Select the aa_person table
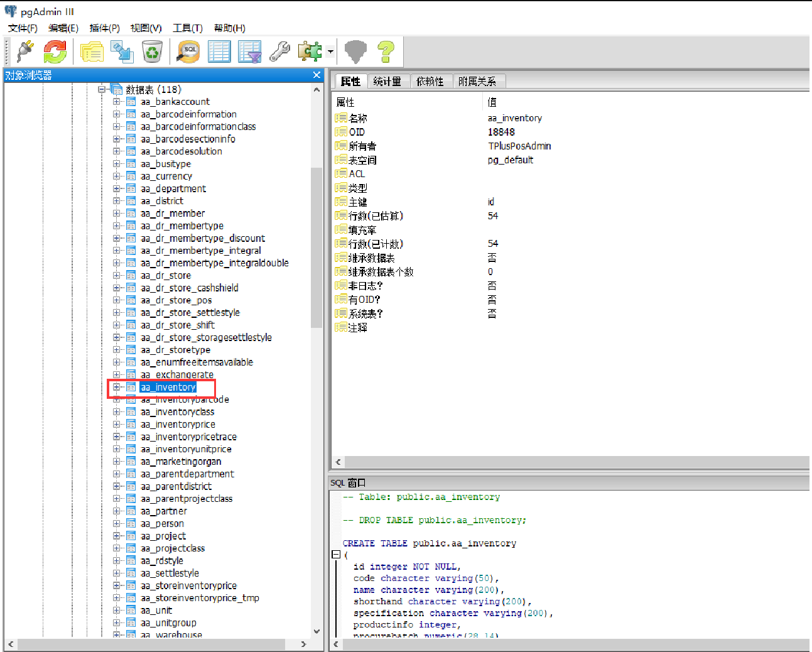The height and width of the screenshot is (652, 812). pos(162,523)
